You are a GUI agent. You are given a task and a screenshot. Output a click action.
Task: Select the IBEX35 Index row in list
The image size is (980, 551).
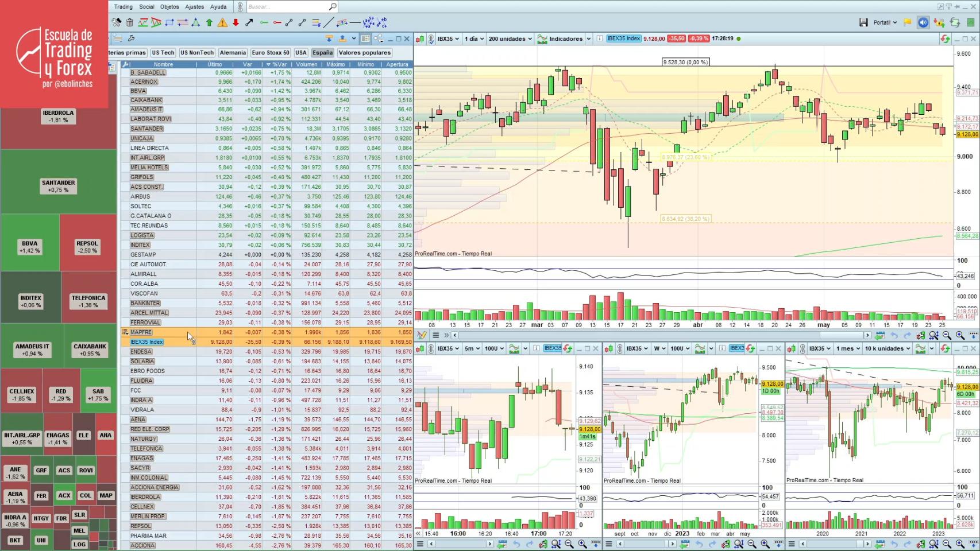[267, 342]
